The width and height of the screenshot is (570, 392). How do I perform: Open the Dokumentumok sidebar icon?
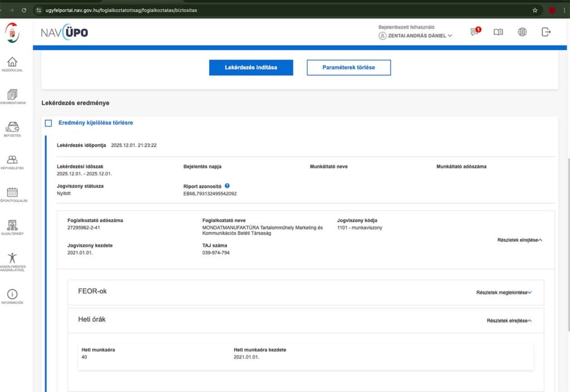[12, 95]
